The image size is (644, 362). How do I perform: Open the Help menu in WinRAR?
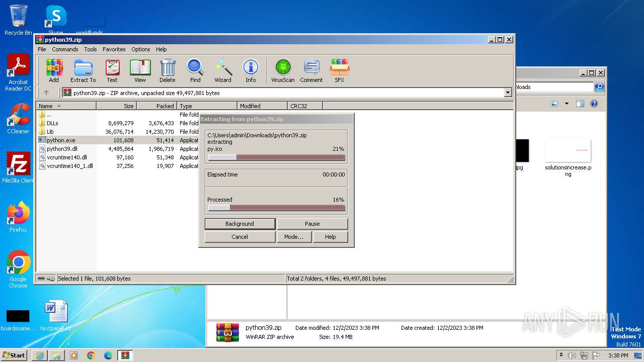161,49
